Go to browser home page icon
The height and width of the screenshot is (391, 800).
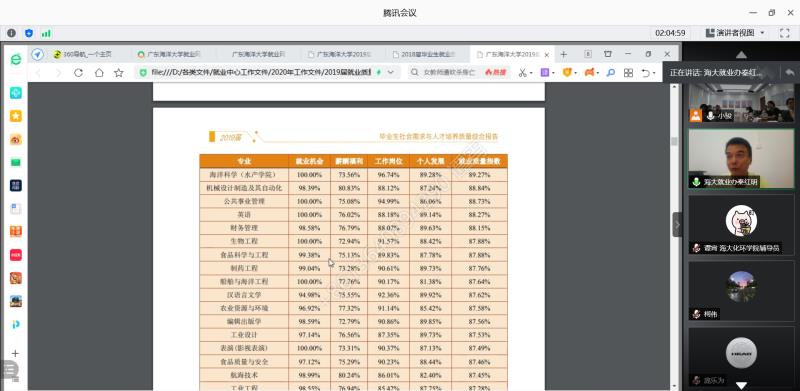99,73
